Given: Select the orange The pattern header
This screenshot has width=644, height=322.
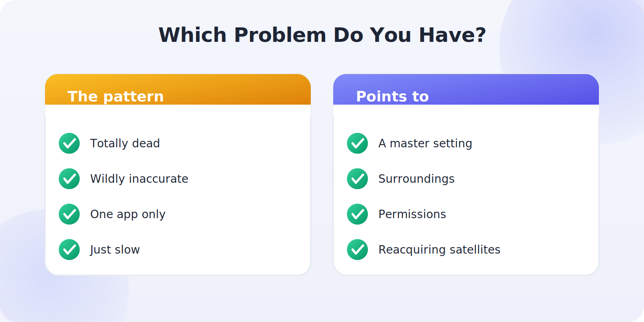Looking at the screenshot, I should (x=178, y=89).
